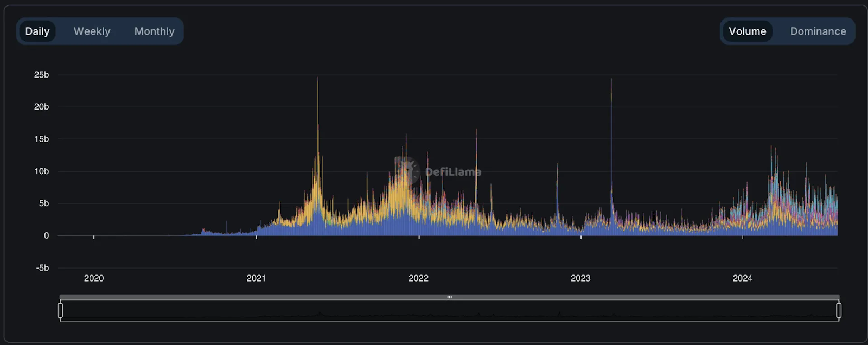This screenshot has height=345, width=868.
Task: Click the center grip of range bar
Action: (449, 297)
